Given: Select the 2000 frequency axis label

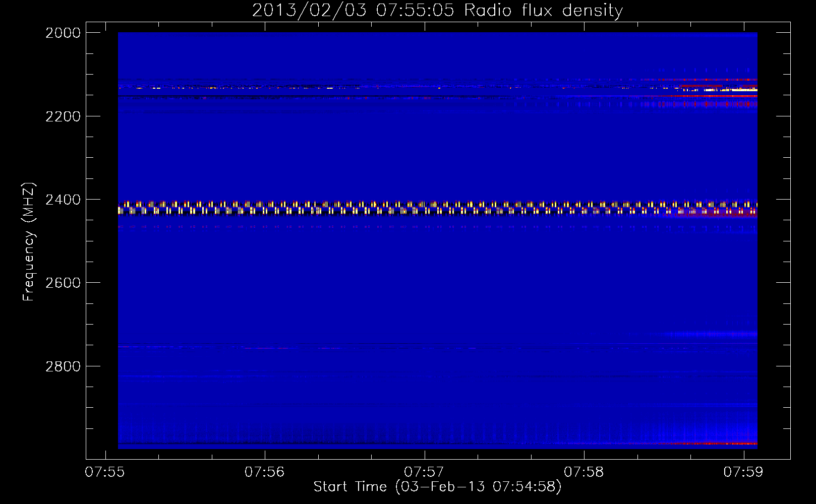Looking at the screenshot, I should coord(63,33).
